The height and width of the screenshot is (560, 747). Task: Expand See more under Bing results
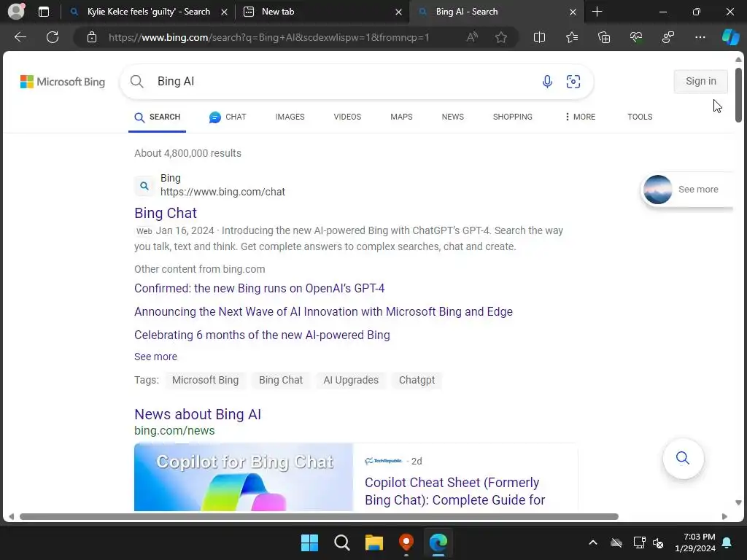[x=155, y=357]
